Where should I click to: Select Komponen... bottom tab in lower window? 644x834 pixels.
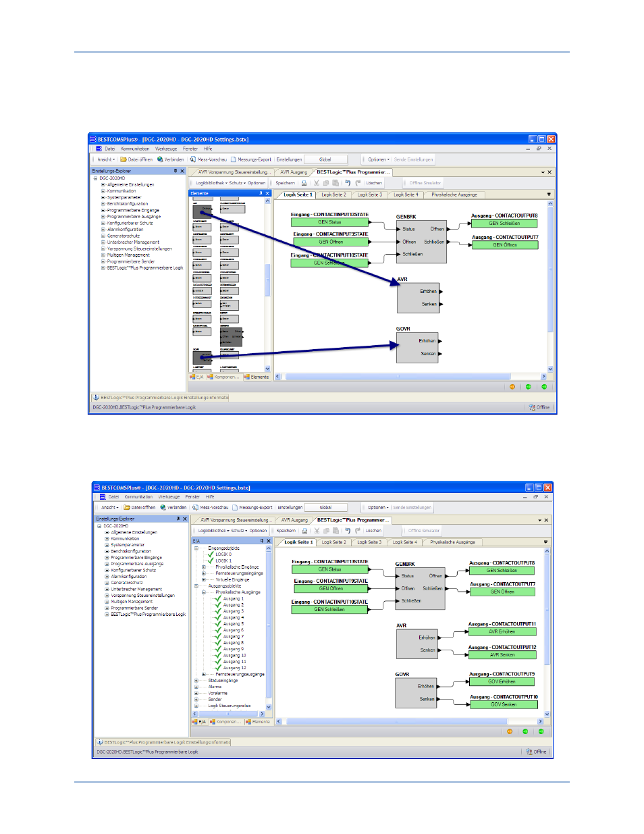(x=225, y=721)
